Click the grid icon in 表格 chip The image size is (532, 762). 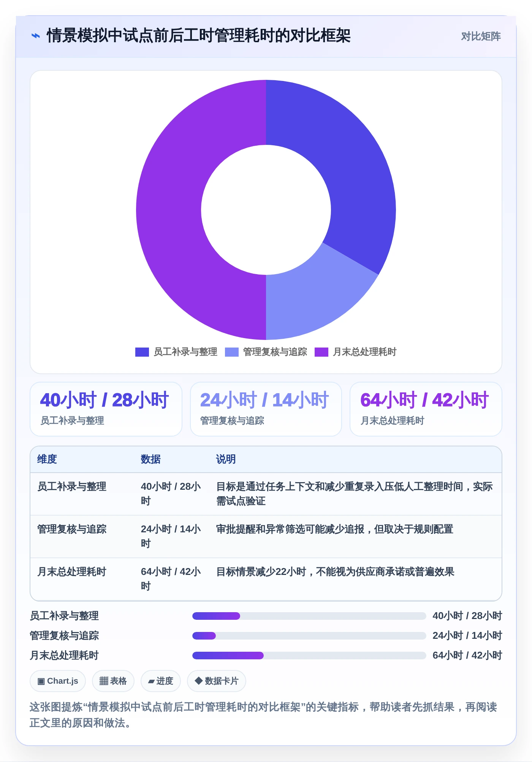(104, 681)
